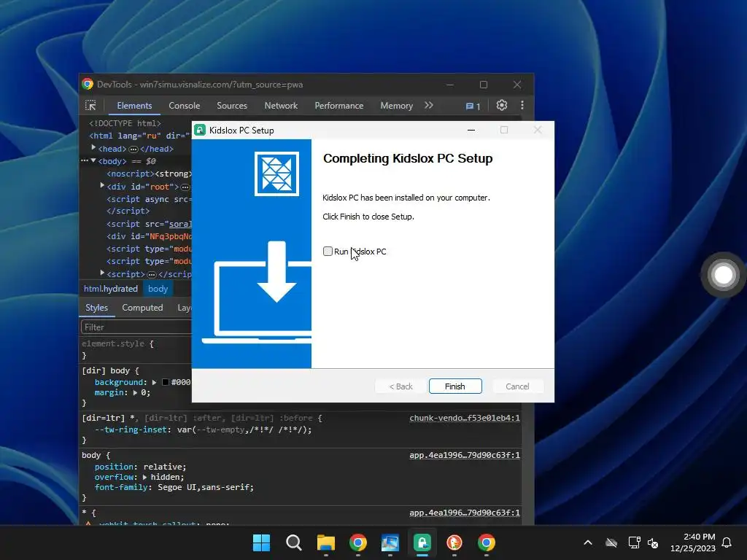This screenshot has width=747, height=560.
Task: Collapse the body element in DOM tree
Action: coord(93,161)
